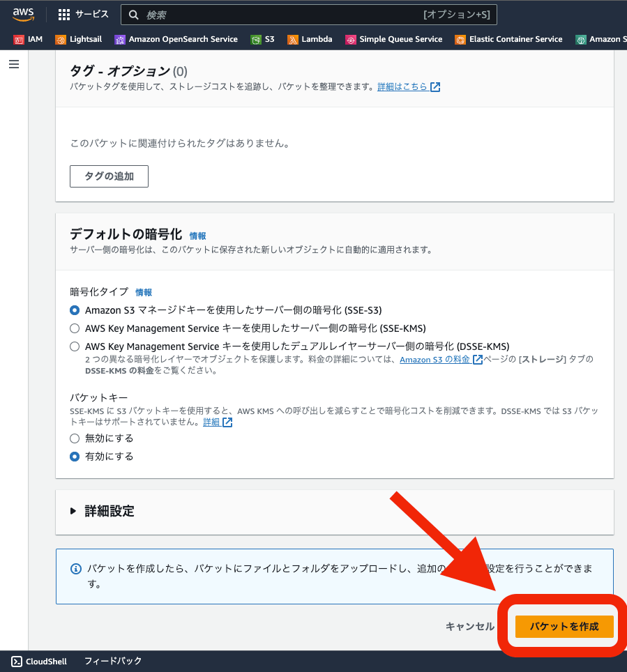Click the バケットを作成 button

[x=564, y=627]
